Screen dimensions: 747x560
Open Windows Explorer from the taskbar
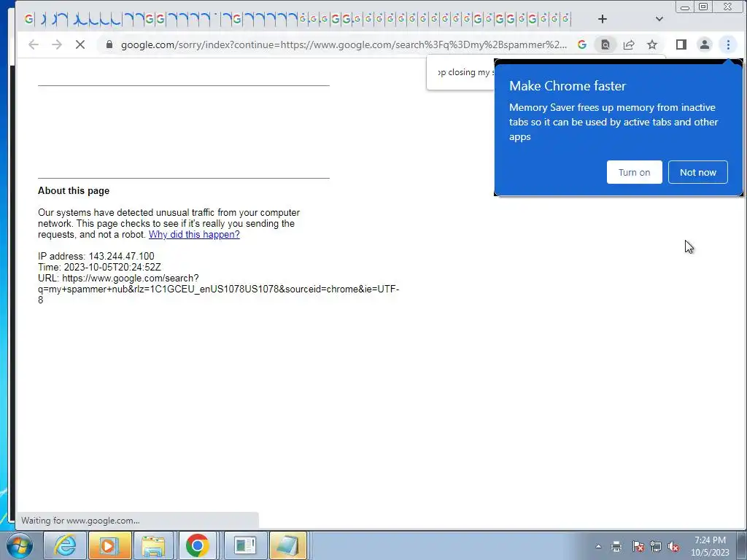154,545
